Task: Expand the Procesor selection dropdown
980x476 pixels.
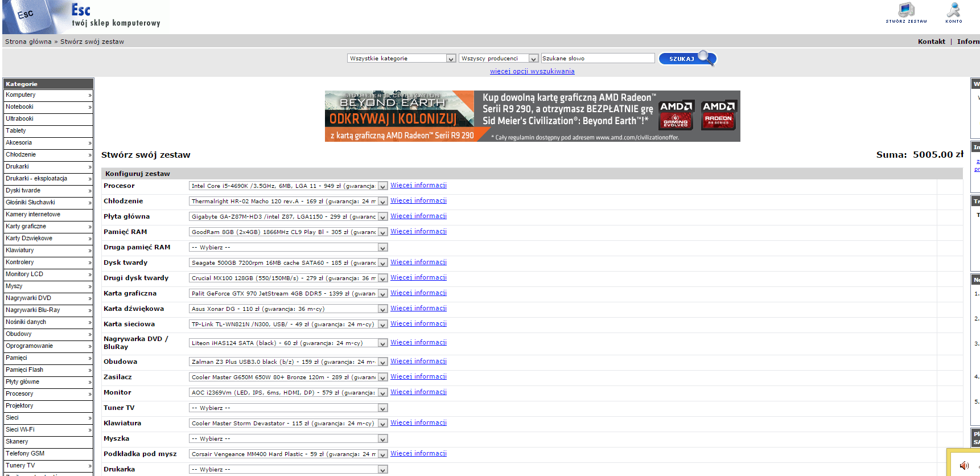Action: point(288,186)
